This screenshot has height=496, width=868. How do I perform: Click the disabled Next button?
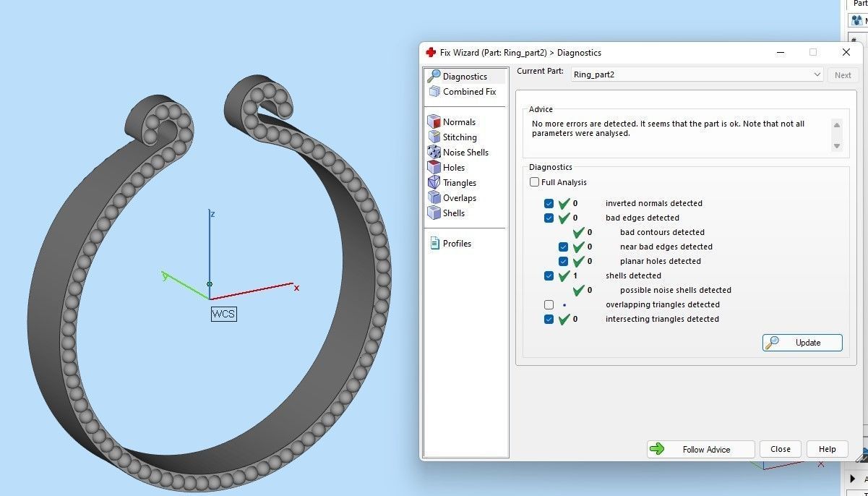[843, 75]
